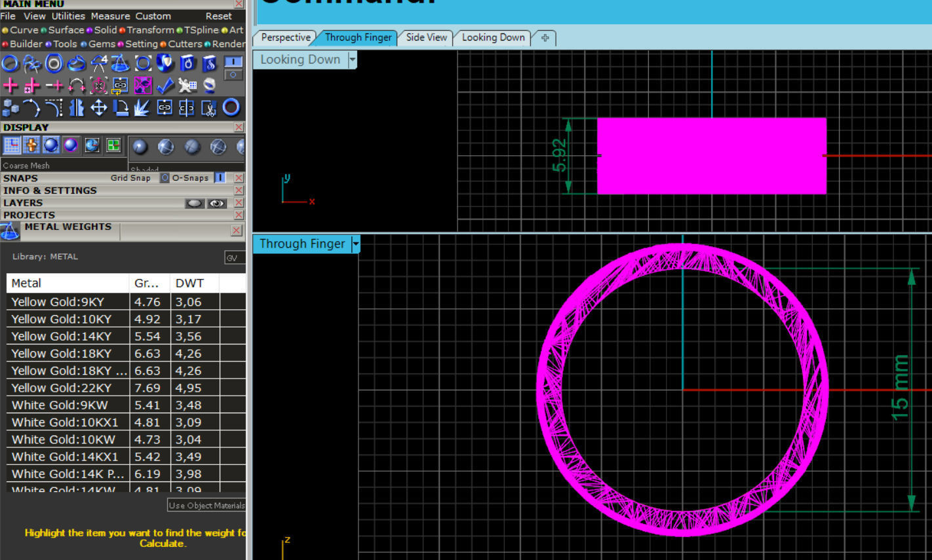
Task: Select the first shaded sphere display style
Action: (x=140, y=147)
